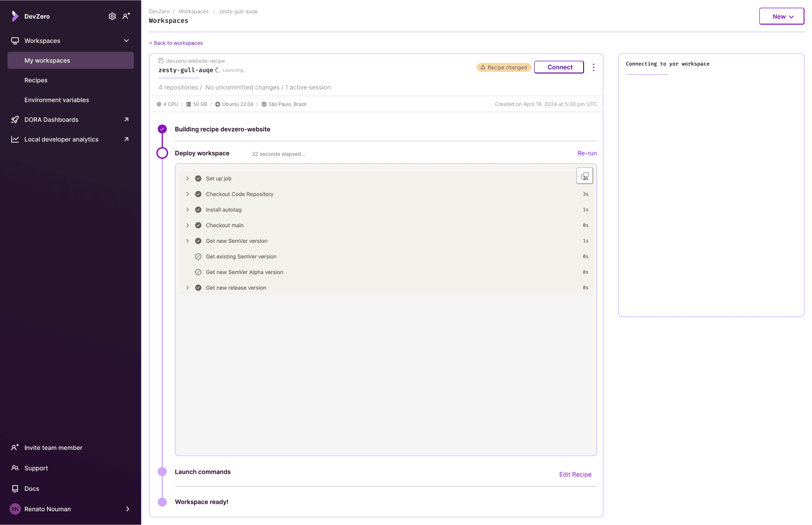Expand the Checkout Code Repository step

coord(187,194)
